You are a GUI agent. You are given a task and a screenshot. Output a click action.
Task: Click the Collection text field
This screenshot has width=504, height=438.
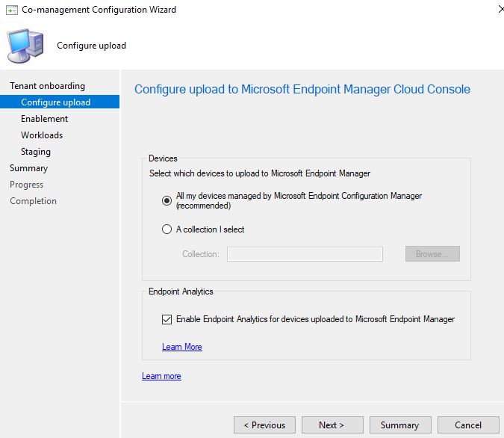tap(305, 254)
